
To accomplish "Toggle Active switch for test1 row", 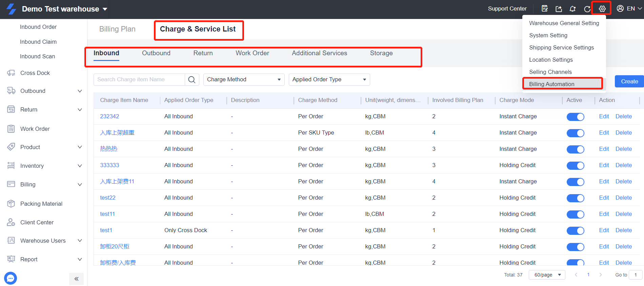I will [x=576, y=231].
